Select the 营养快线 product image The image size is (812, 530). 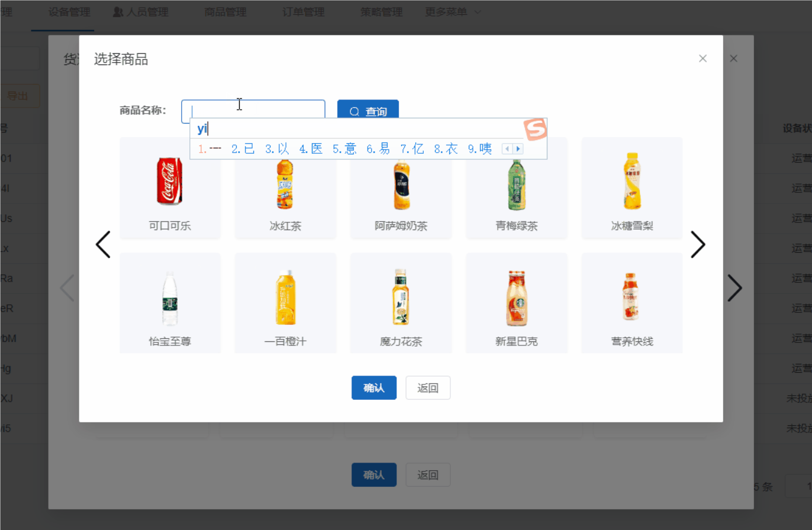632,297
